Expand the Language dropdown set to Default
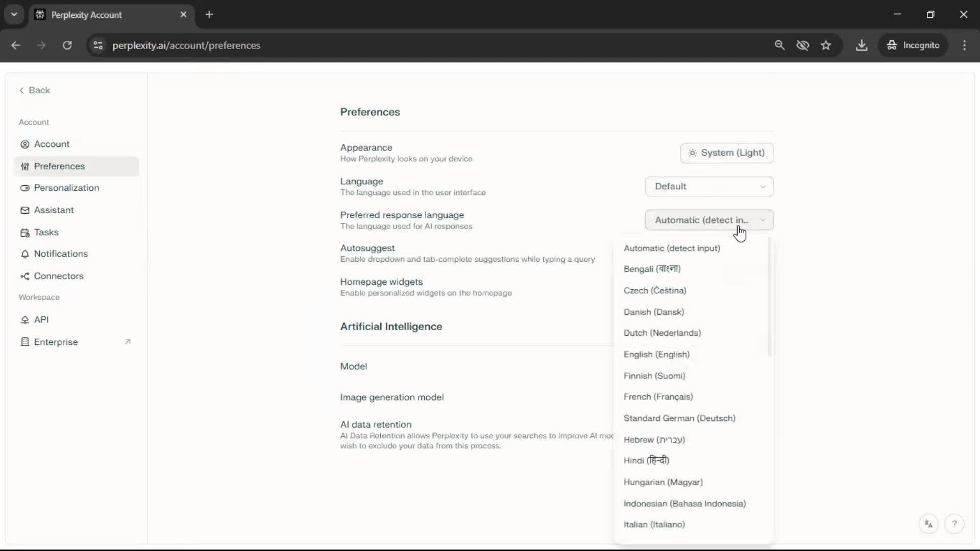Viewport: 980px width, 551px height. pos(709,186)
